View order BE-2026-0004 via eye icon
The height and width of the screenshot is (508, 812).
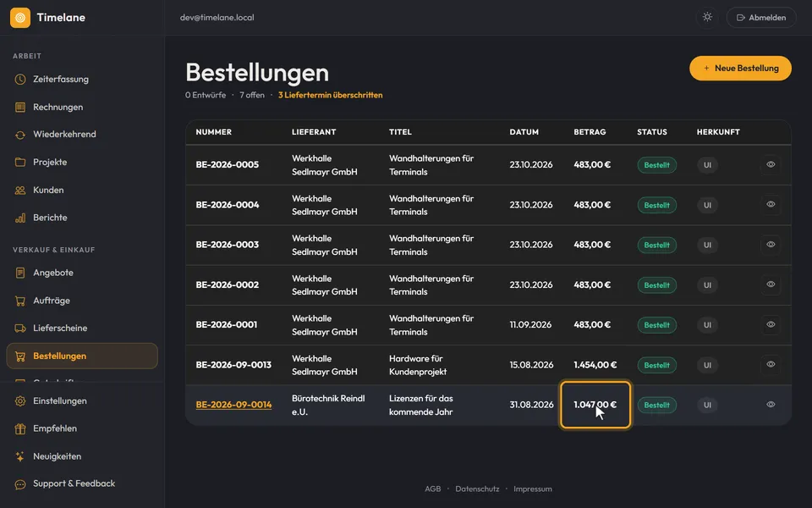(771, 204)
